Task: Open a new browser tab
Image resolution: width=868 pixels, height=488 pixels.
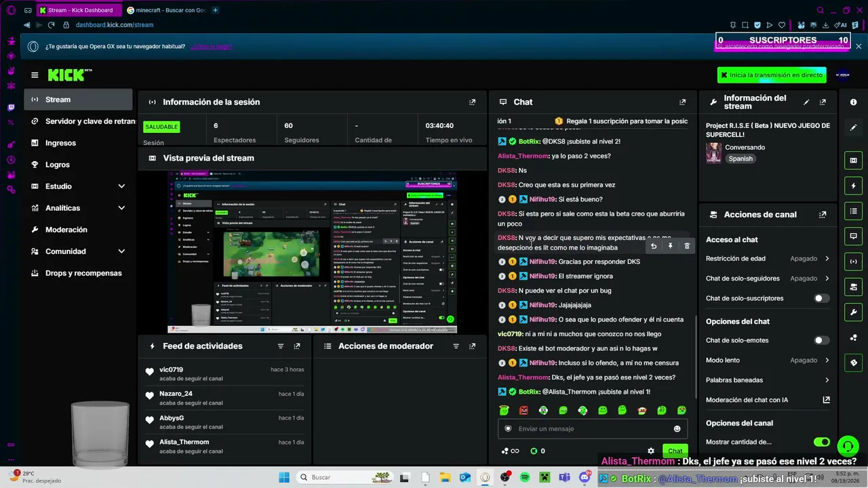Action: click(x=215, y=10)
